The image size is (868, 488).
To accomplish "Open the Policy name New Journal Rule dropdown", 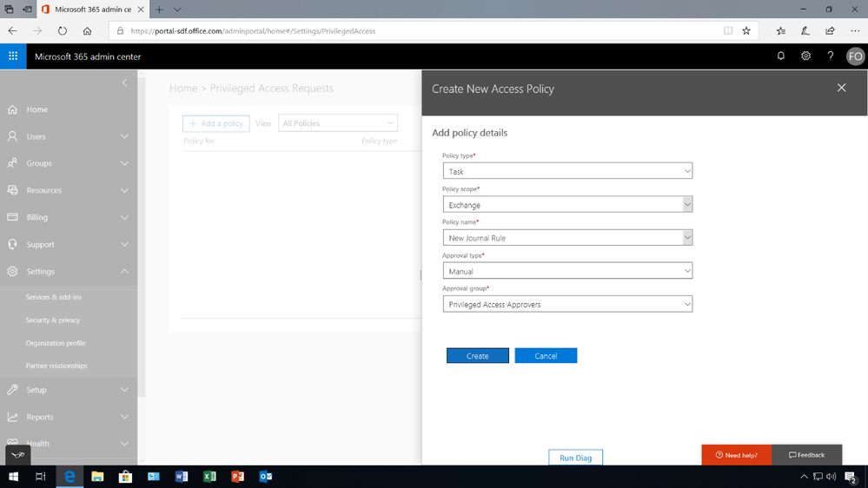I will tap(567, 238).
